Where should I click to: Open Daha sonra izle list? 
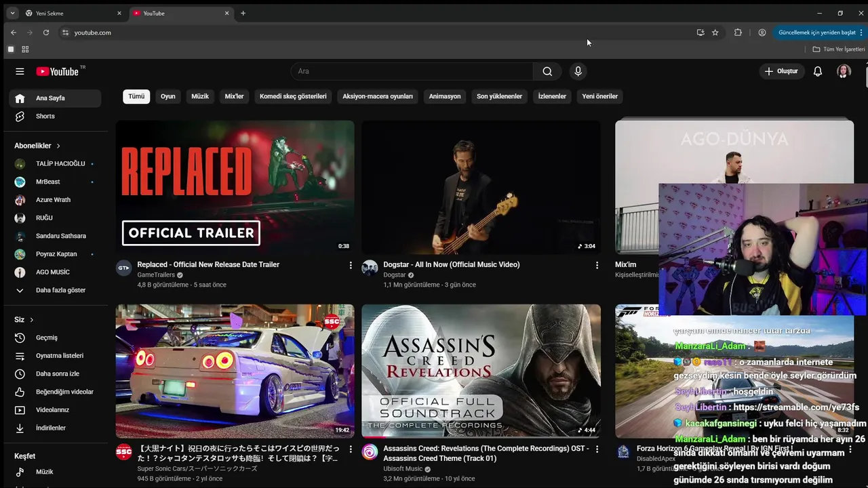tap(55, 373)
